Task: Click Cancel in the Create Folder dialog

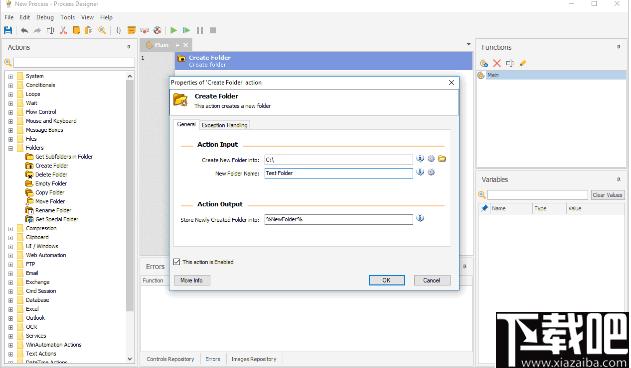Action: 432,280
